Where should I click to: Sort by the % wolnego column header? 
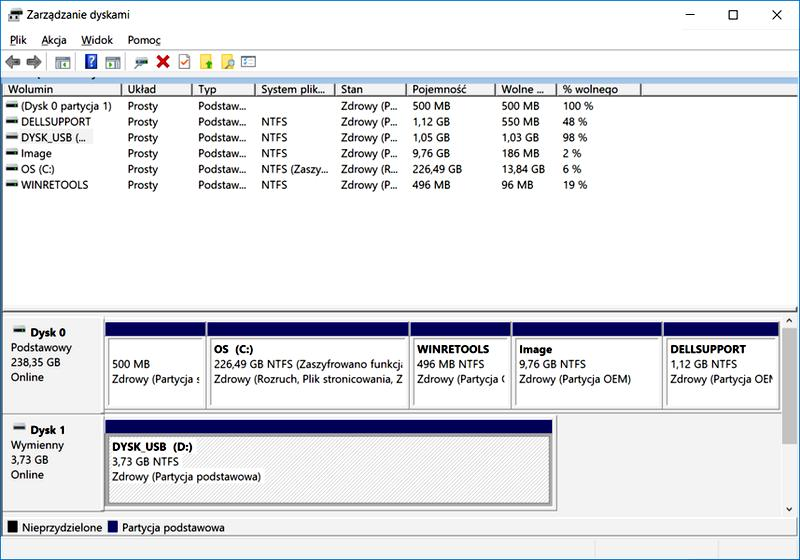(x=599, y=89)
